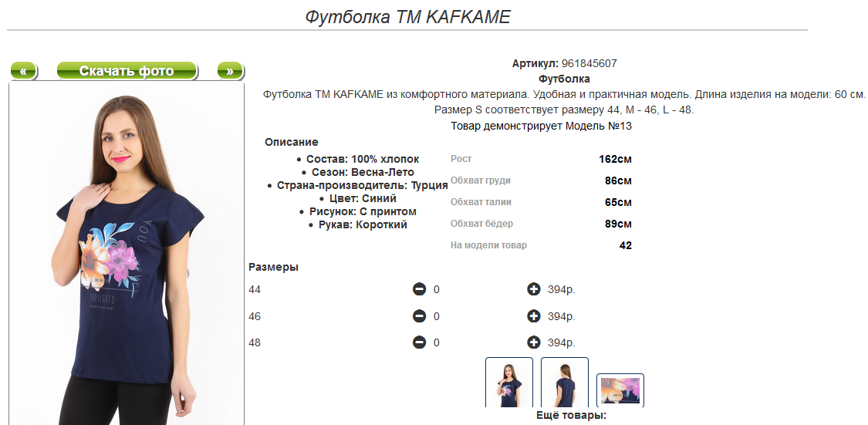Screen dimensions: 868x425
Task: Click the Обхват груди label
Action: (481, 180)
